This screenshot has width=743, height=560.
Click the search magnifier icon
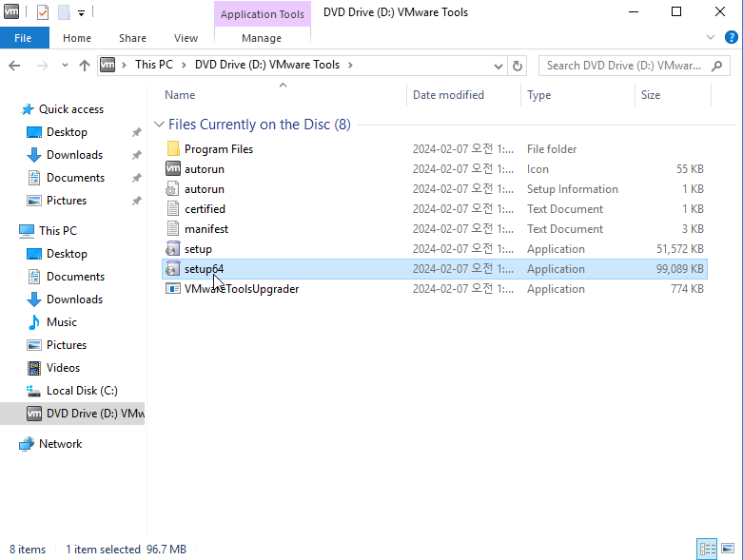tap(717, 66)
